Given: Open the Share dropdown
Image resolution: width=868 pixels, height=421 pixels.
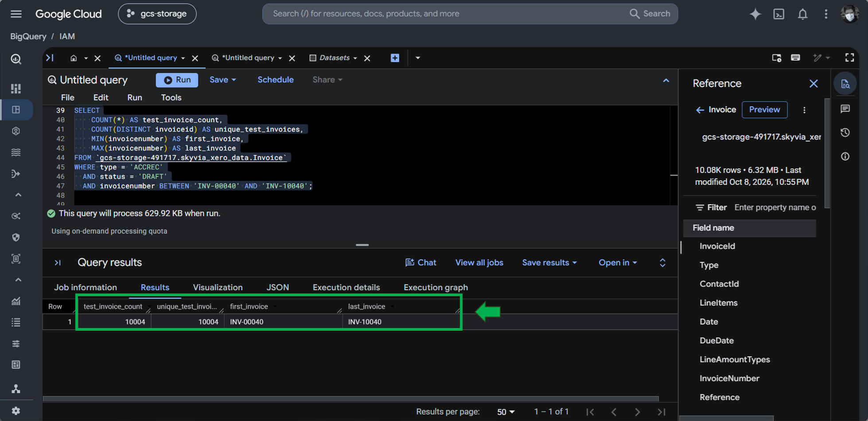Looking at the screenshot, I should click(327, 80).
